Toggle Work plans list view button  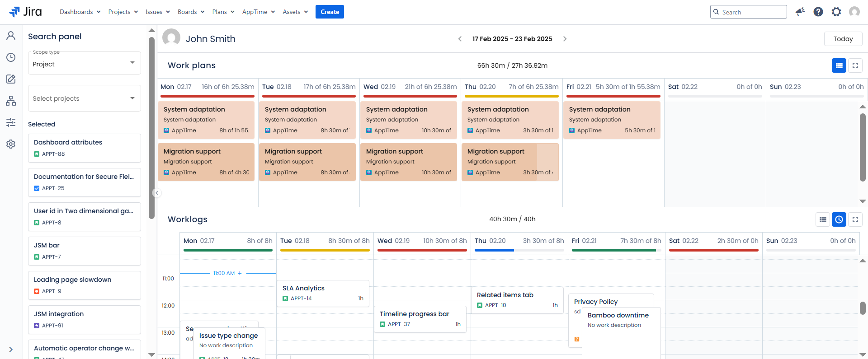click(839, 65)
